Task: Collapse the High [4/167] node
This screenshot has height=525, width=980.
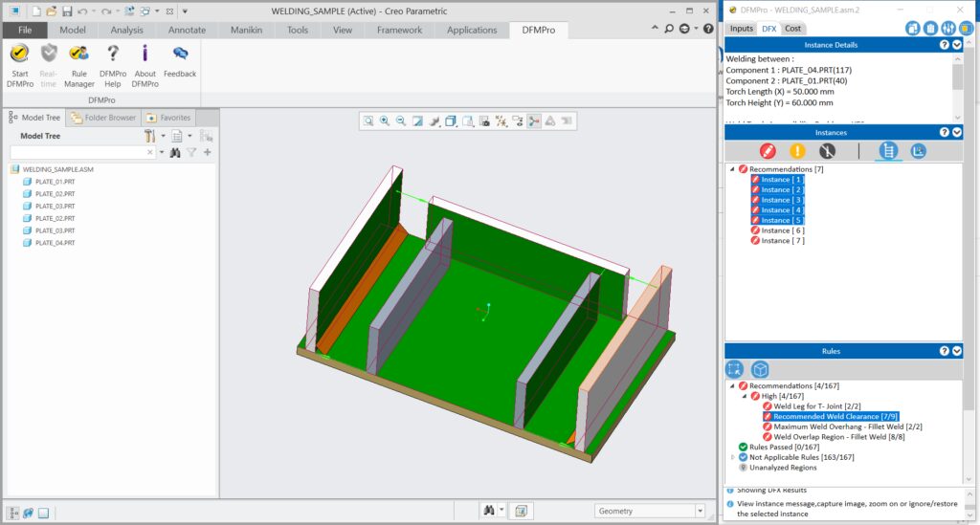Action: click(745, 396)
